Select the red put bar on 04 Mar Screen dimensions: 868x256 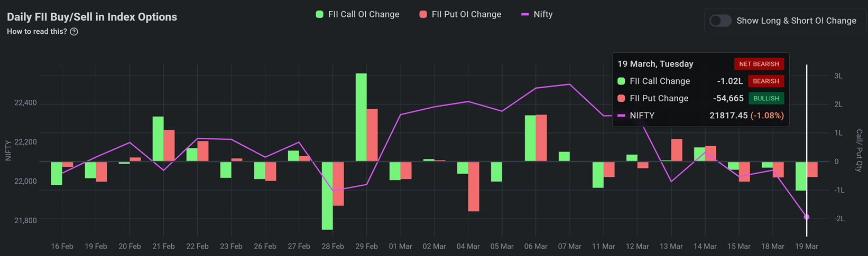click(474, 186)
